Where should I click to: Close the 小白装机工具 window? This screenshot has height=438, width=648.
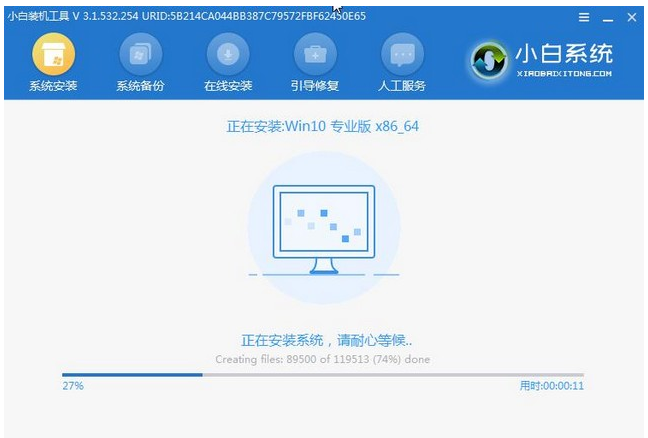pyautogui.click(x=631, y=17)
